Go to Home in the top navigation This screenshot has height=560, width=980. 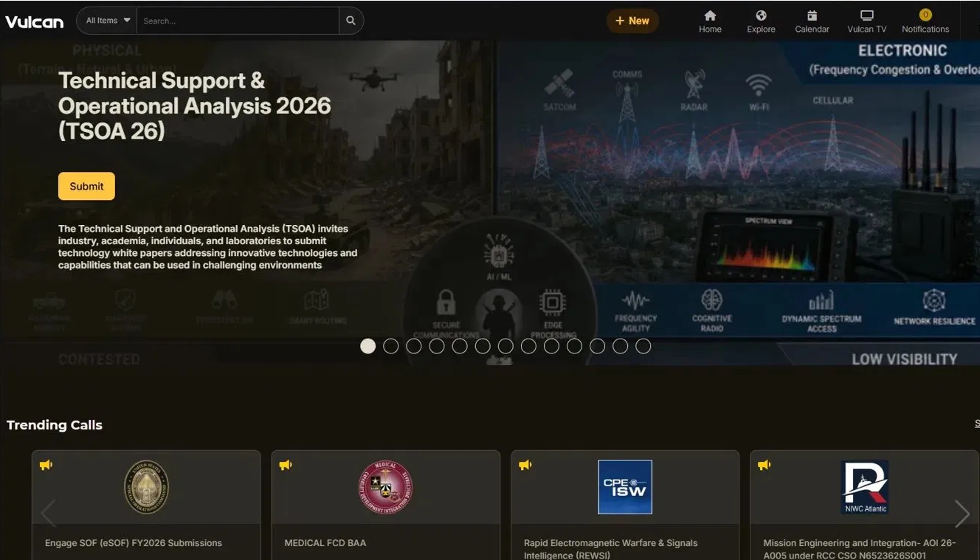pos(710,21)
